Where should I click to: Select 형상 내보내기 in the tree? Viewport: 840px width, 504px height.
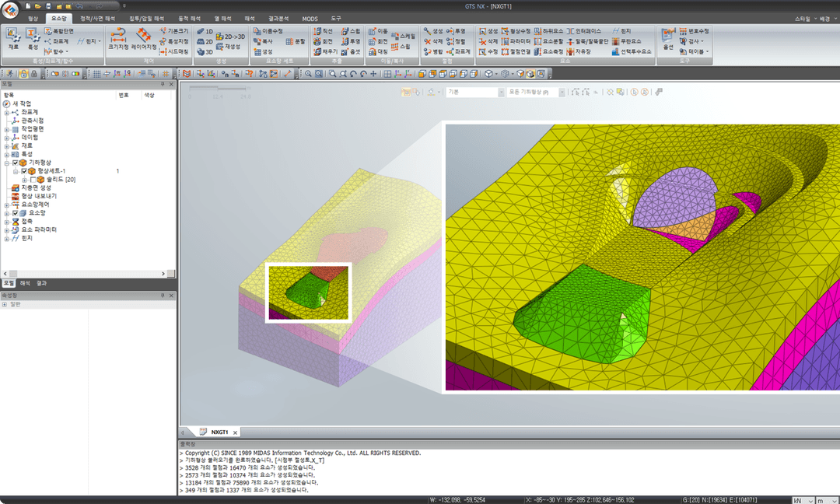[39, 197]
